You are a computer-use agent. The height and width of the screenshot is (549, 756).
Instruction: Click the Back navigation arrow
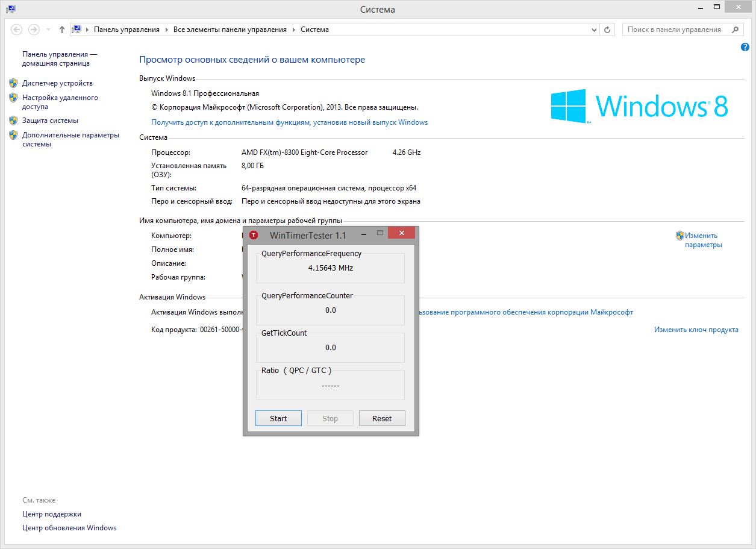(17, 30)
